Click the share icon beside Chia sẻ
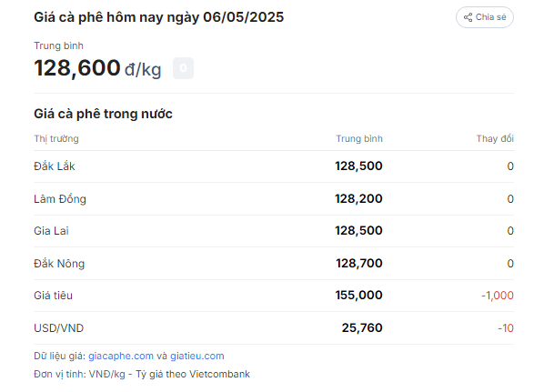 click(468, 17)
